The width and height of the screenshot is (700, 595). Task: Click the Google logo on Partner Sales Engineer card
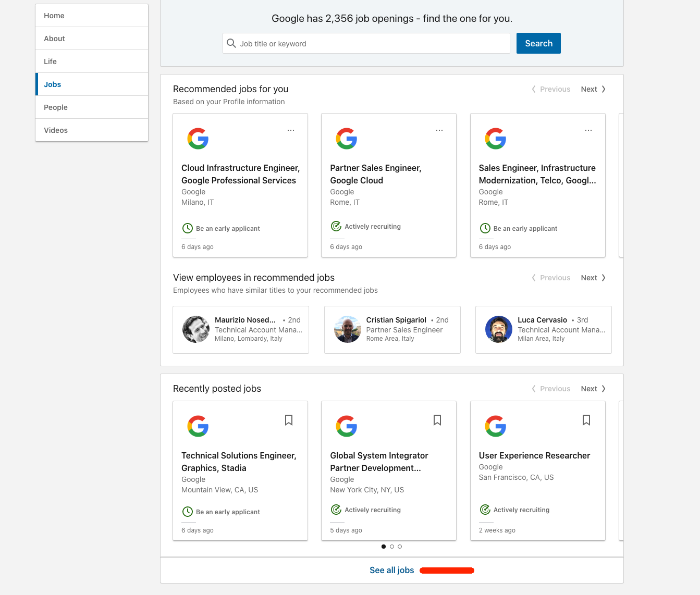click(x=347, y=139)
